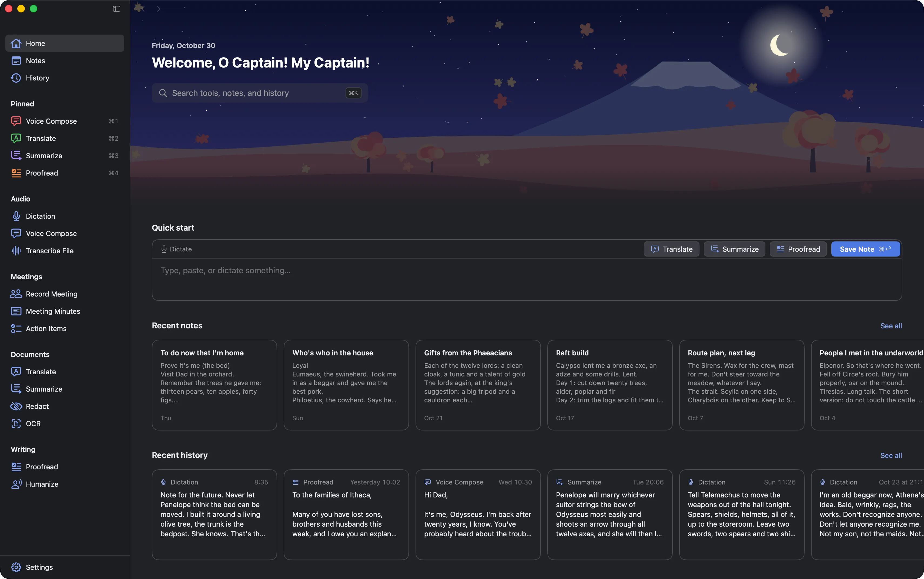Open Settings at sidebar bottom
Image resolution: width=924 pixels, height=579 pixels.
[x=65, y=567]
